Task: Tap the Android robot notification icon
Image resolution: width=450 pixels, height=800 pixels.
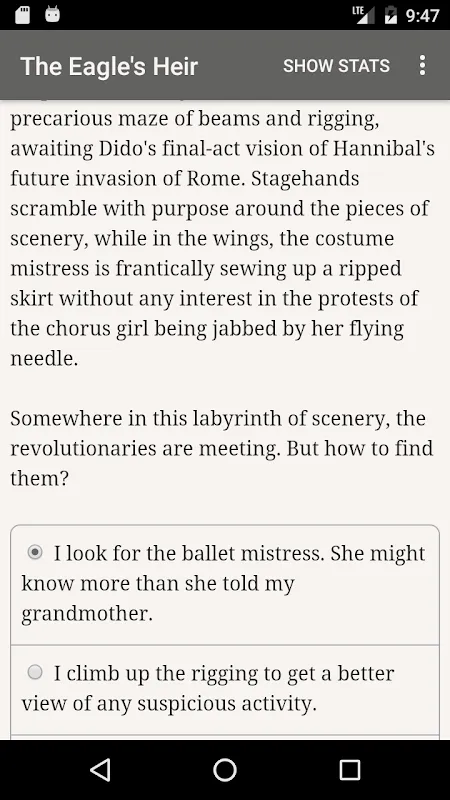Action: [52, 14]
